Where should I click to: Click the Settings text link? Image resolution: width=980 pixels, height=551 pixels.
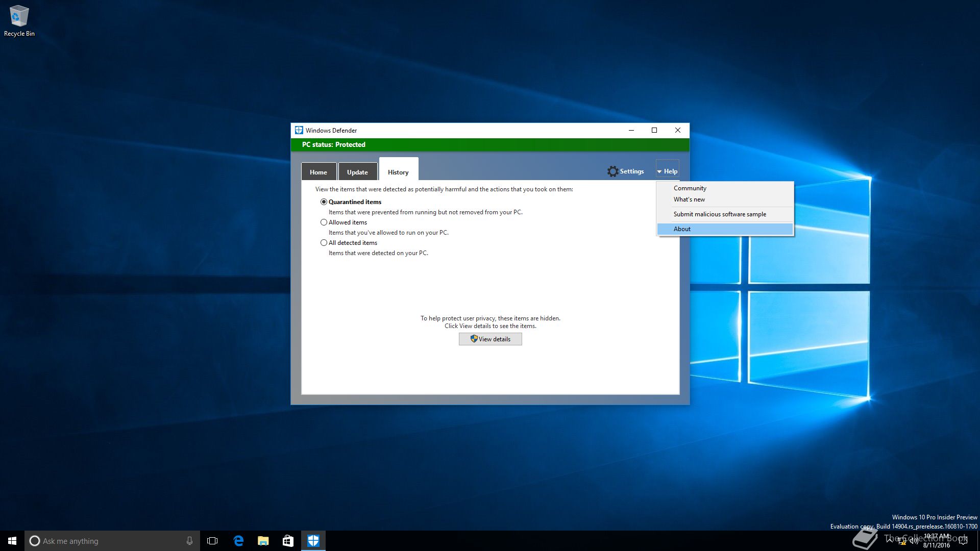(x=632, y=171)
